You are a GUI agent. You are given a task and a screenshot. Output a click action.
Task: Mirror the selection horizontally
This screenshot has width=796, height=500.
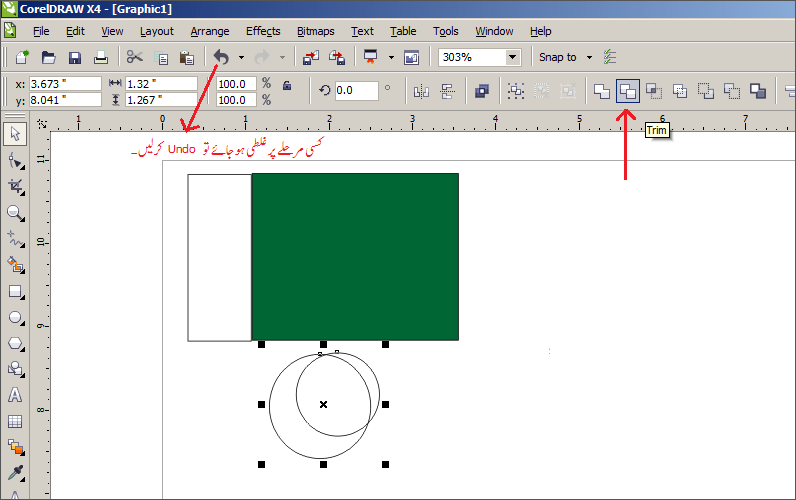(421, 91)
